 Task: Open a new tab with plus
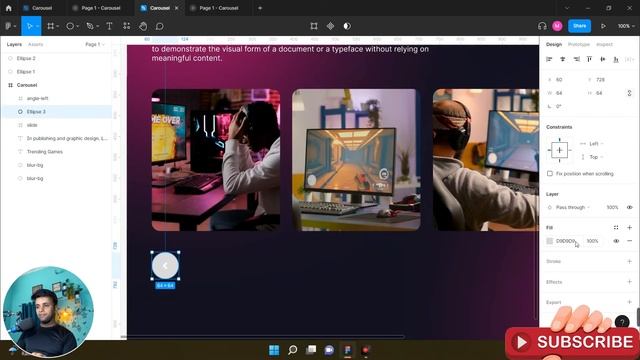pos(260,8)
